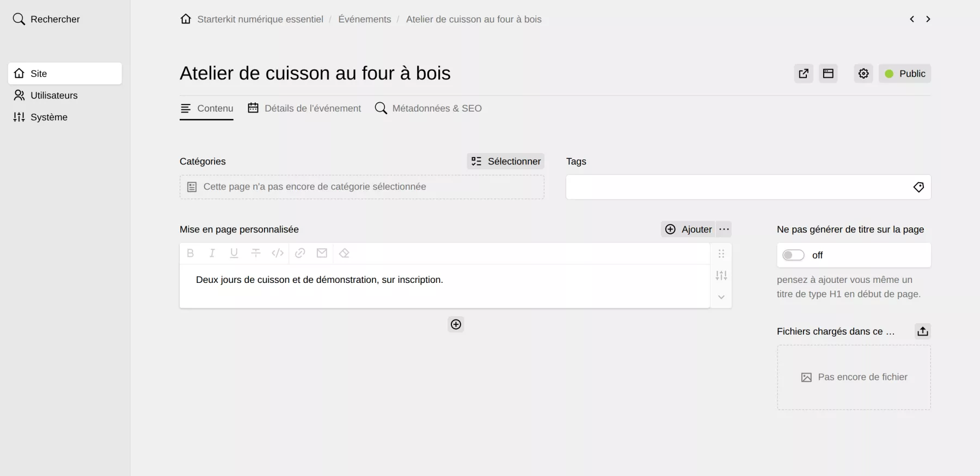Click Sélectionner for Catégories
The width and height of the screenshot is (980, 476).
pyautogui.click(x=506, y=161)
